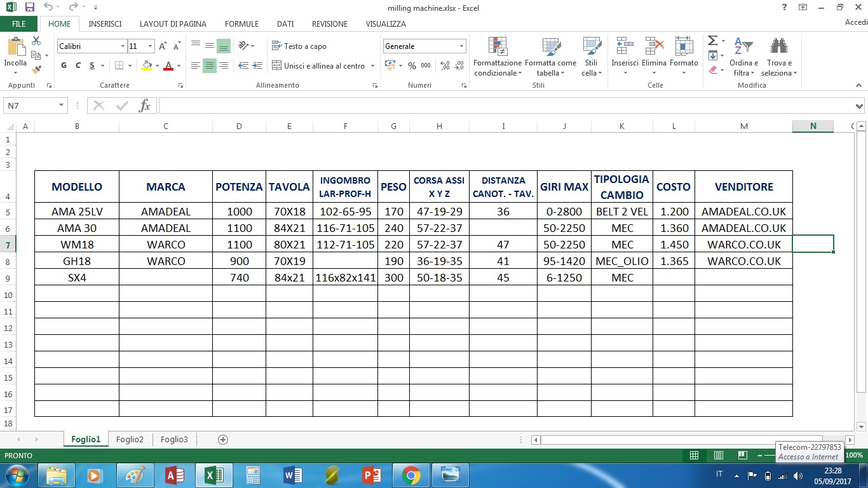Open Ordina e filtra menu
868x488 pixels.
743,57
